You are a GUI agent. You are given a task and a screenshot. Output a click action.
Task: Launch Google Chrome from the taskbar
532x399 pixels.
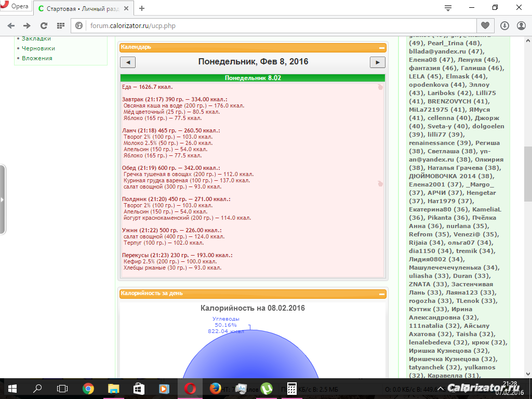88,389
